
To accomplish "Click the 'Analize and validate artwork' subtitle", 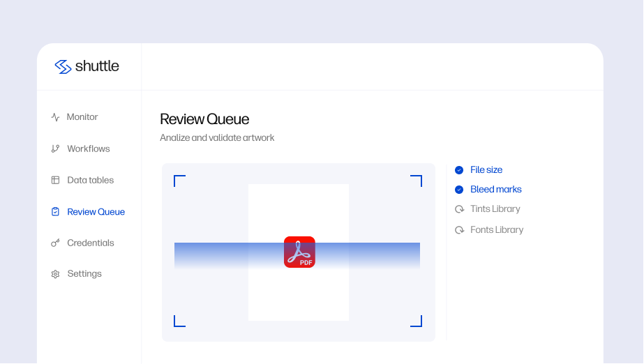I will (x=217, y=138).
